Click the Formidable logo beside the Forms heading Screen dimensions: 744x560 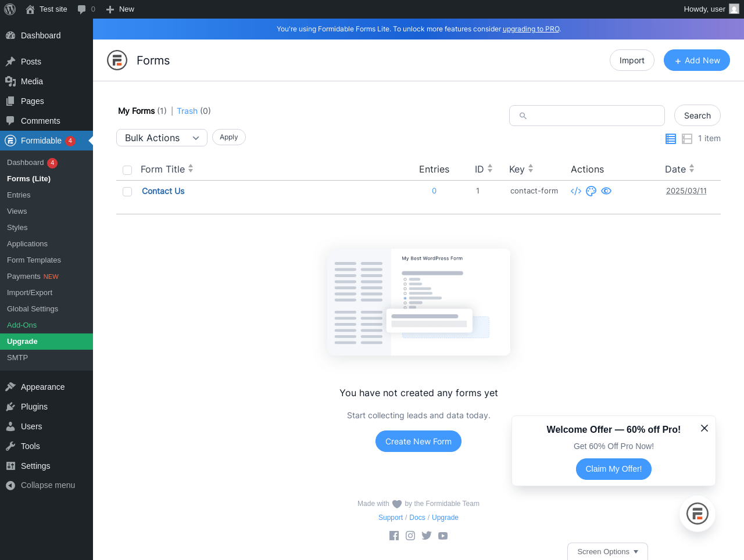(117, 60)
